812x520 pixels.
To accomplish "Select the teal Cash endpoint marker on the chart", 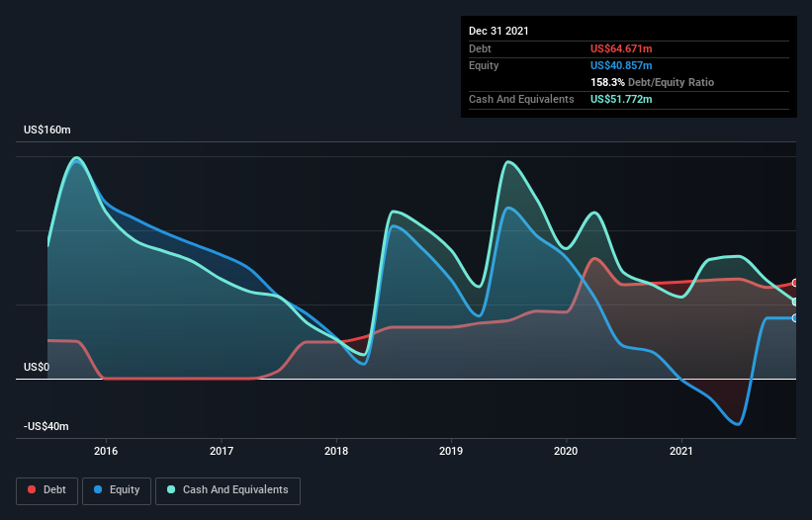I will (795, 302).
